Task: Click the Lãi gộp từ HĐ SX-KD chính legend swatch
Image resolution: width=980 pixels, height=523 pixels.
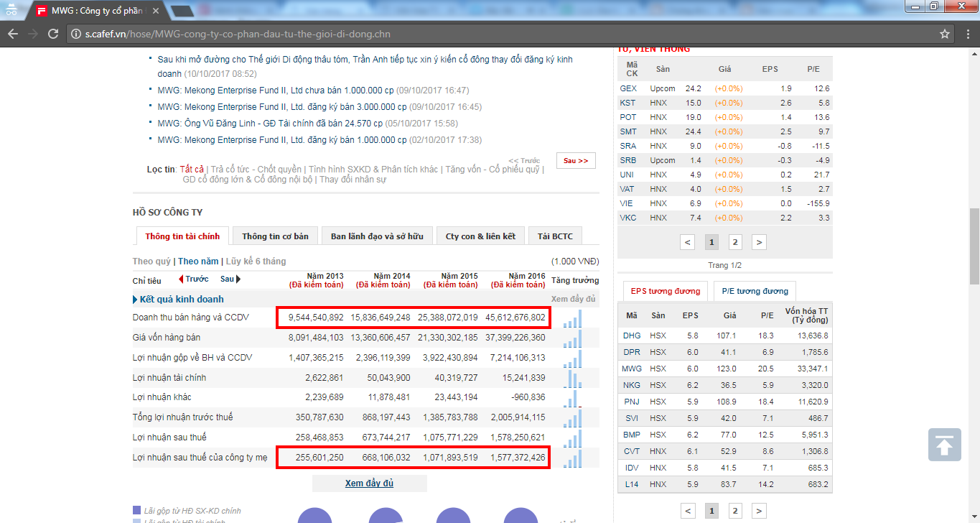Action: pyautogui.click(x=137, y=511)
